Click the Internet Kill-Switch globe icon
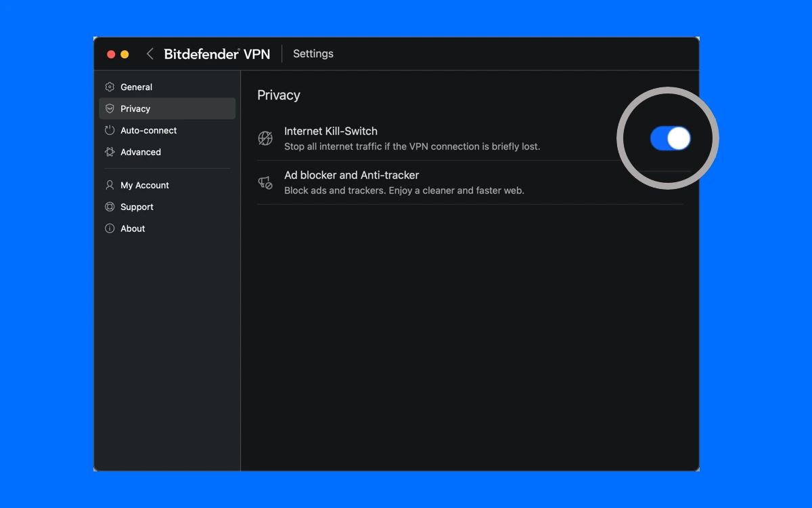The width and height of the screenshot is (812, 508). [265, 138]
